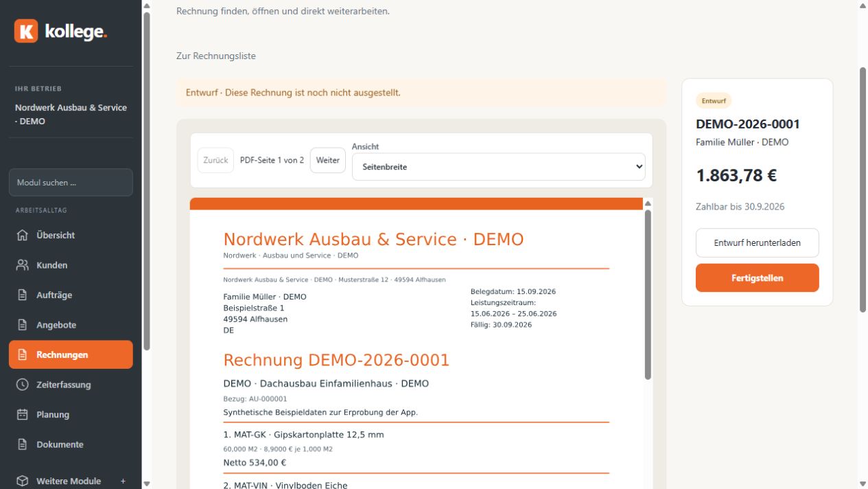Image resolution: width=868 pixels, height=489 pixels.
Task: Click the Rechnung DEMO-2026-0001 heading in PDF
Action: (x=336, y=360)
